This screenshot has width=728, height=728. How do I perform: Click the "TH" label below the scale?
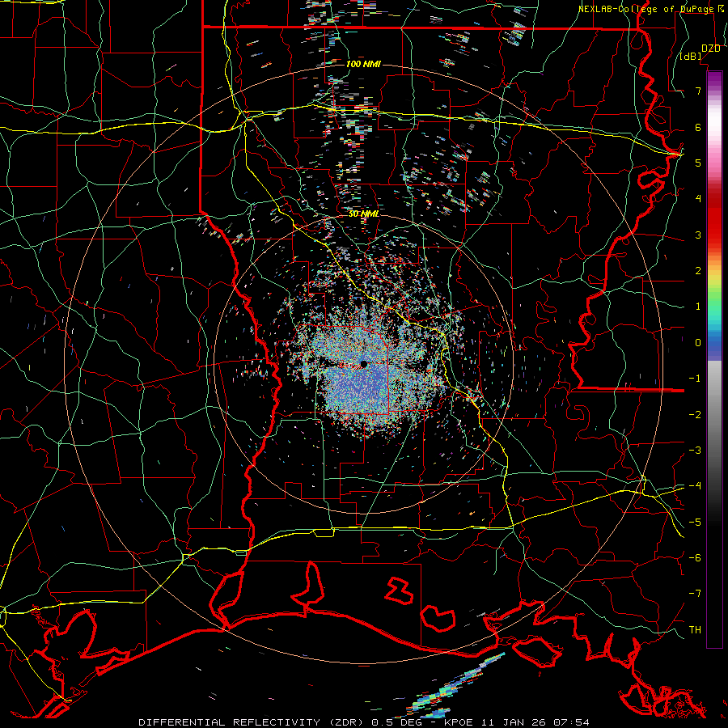(x=695, y=630)
